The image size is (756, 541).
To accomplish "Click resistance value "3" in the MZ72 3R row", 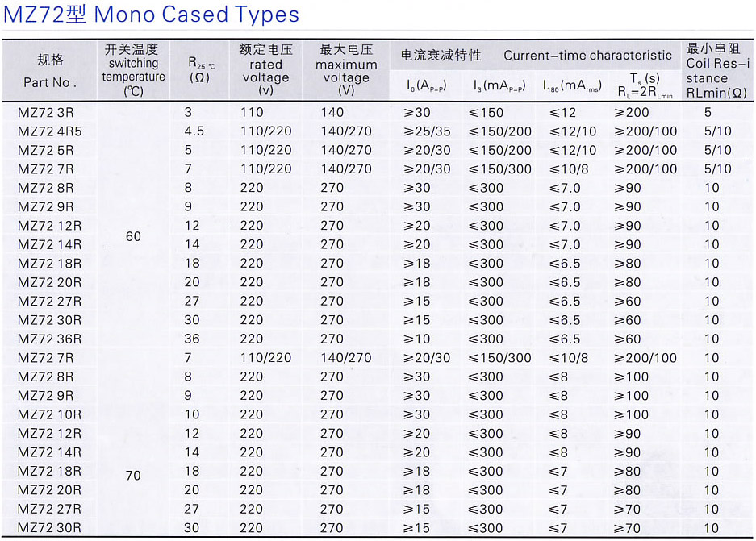I will [188, 113].
